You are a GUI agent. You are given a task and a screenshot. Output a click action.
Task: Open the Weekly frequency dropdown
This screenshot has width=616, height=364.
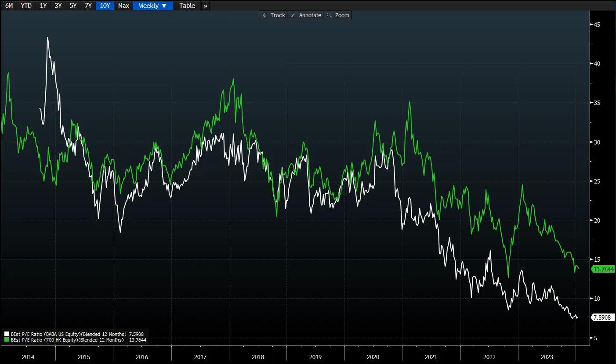pos(153,6)
